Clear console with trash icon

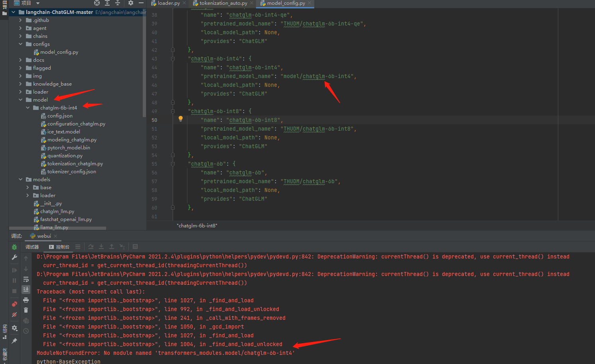(x=26, y=310)
